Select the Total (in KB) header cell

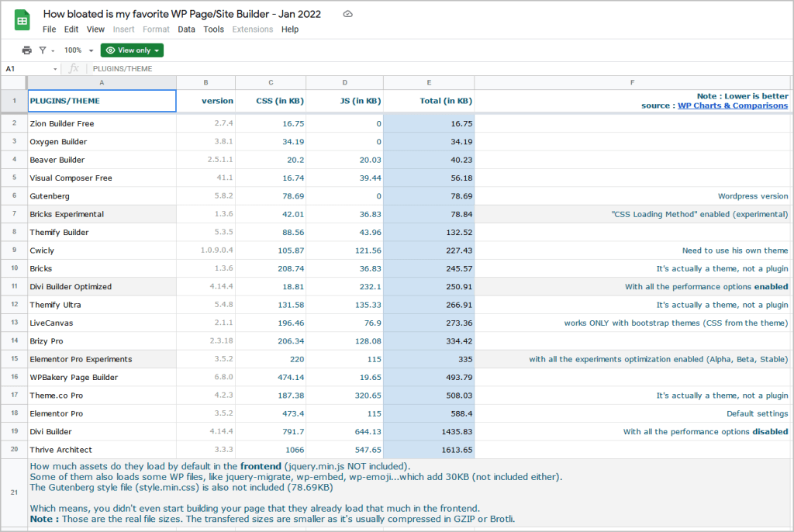(x=429, y=101)
